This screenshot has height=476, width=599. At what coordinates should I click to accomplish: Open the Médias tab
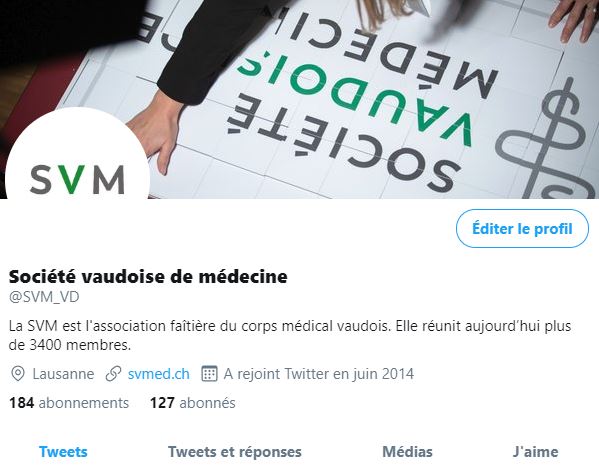pyautogui.click(x=407, y=452)
